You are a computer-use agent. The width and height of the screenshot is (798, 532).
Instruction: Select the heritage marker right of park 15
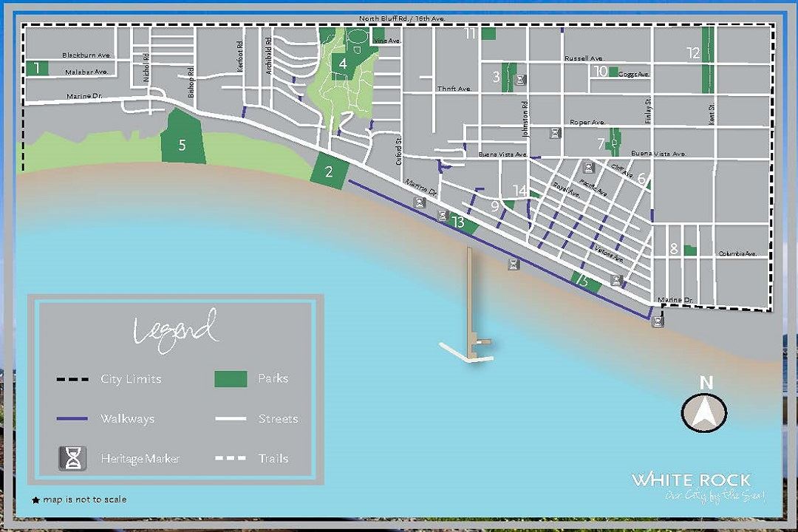616,280
